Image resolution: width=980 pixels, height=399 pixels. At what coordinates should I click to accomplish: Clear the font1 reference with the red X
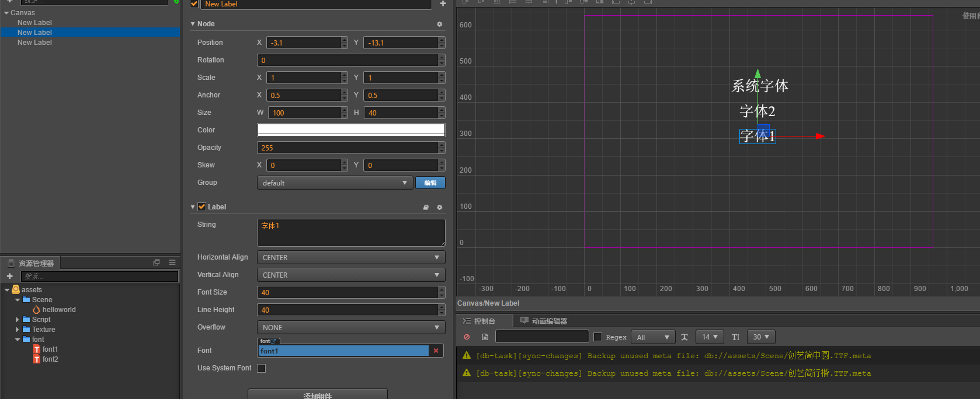point(436,351)
